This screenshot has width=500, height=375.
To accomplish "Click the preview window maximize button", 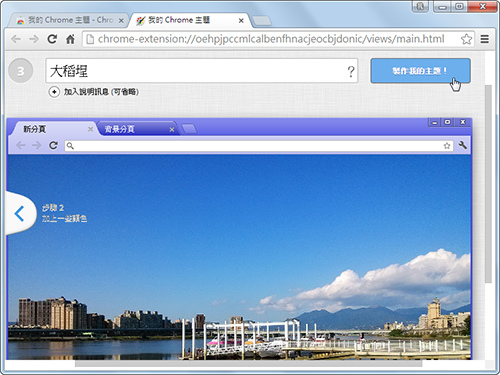I will pyautogui.click(x=447, y=122).
